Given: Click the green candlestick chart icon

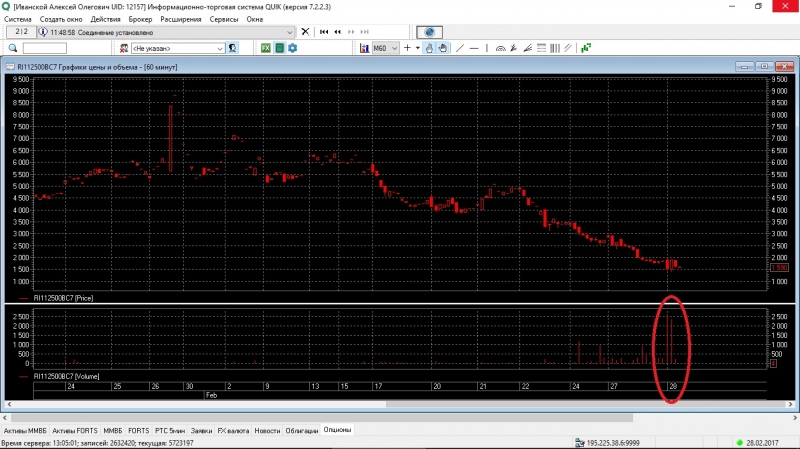Looking at the screenshot, I should (587, 48).
